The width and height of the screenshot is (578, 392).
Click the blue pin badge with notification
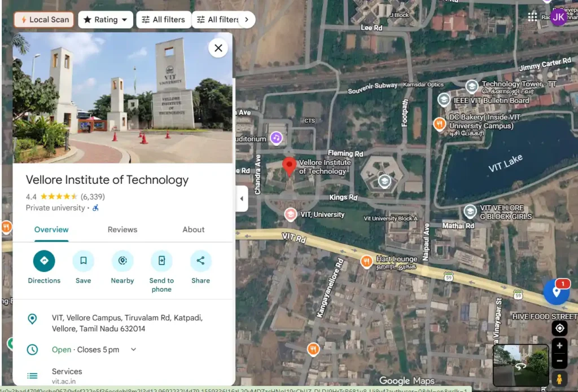pyautogui.click(x=557, y=292)
